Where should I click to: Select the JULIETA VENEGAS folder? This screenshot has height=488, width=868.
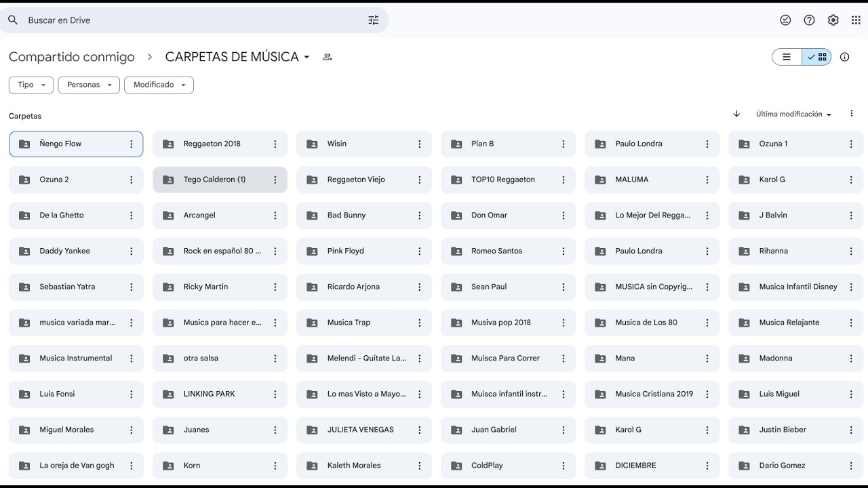[x=364, y=430]
